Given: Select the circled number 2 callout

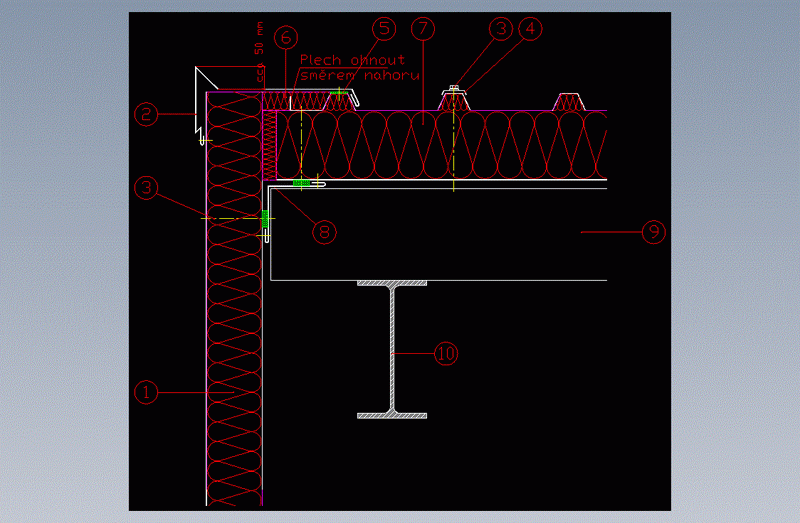Looking at the screenshot, I should click(x=146, y=115).
